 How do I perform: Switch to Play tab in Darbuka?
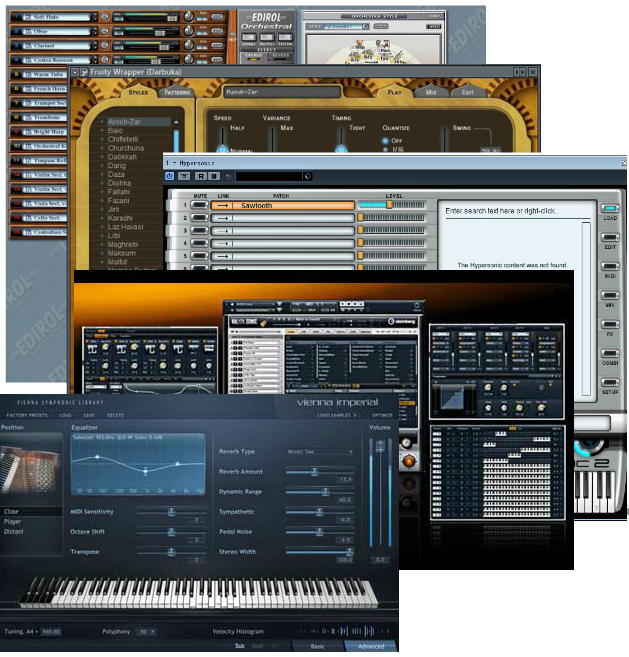394,92
